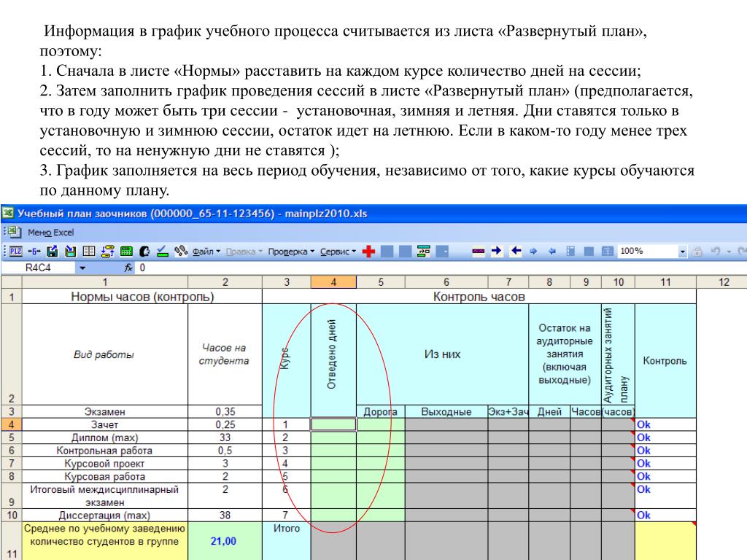Select the Выходные header cell
This screenshot has width=747, height=560.
point(446,411)
